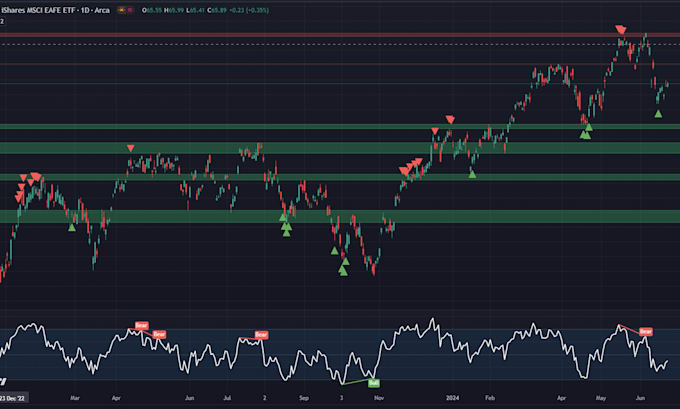Screen dimensions: 680x409
Task: Select the white dashed horizontal price line
Action: [x=340, y=46]
